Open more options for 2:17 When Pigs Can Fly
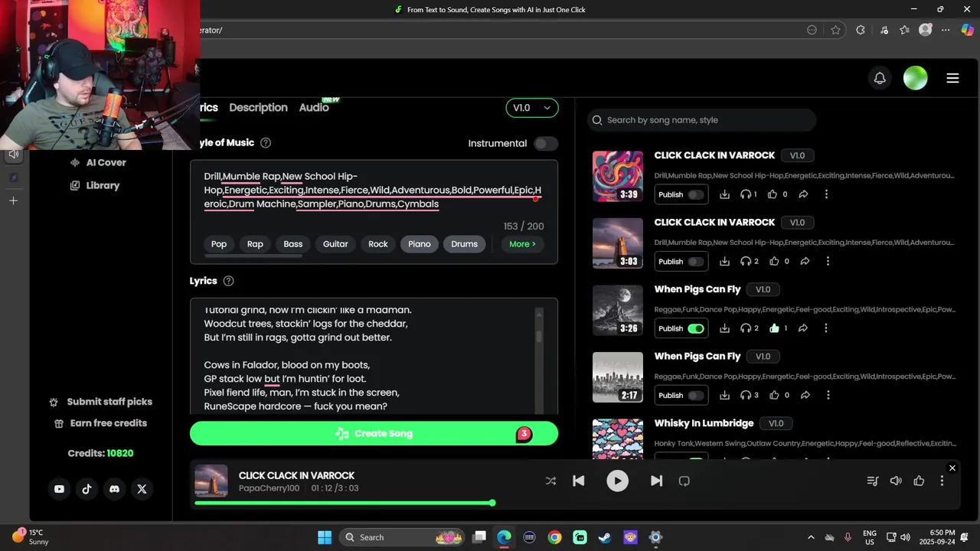This screenshot has height=551, width=980. pyautogui.click(x=827, y=395)
